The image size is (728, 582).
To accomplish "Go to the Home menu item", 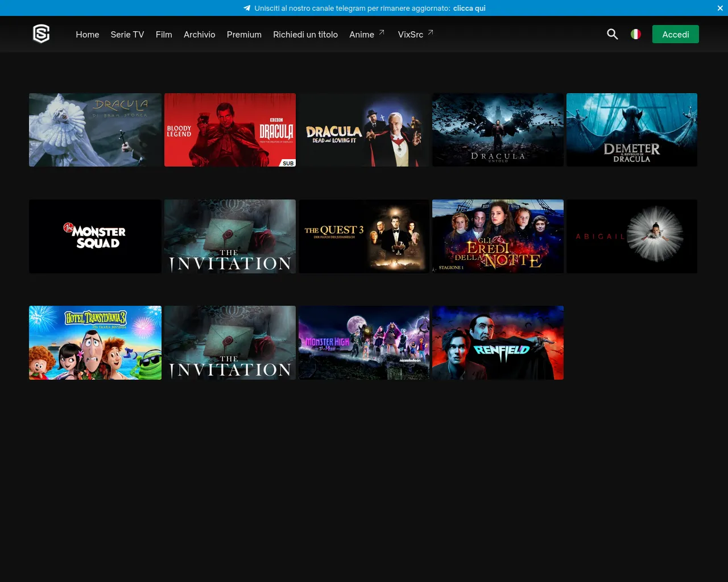I will [88, 35].
